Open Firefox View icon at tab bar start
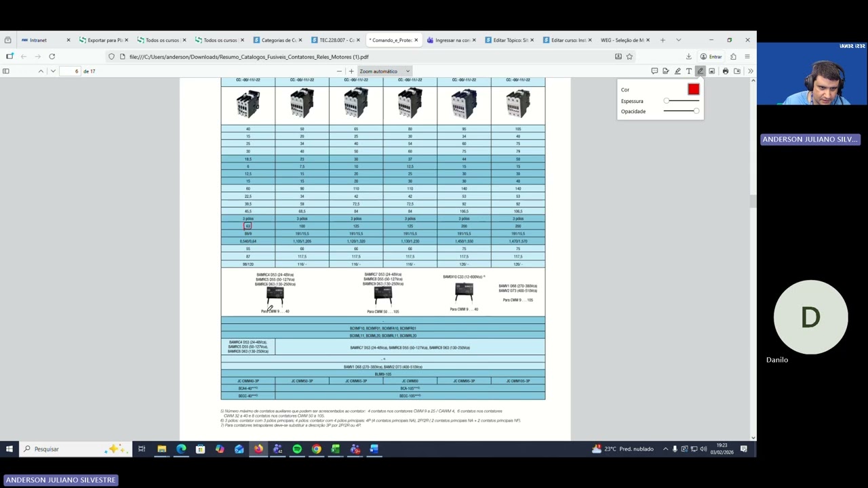 coord(7,40)
